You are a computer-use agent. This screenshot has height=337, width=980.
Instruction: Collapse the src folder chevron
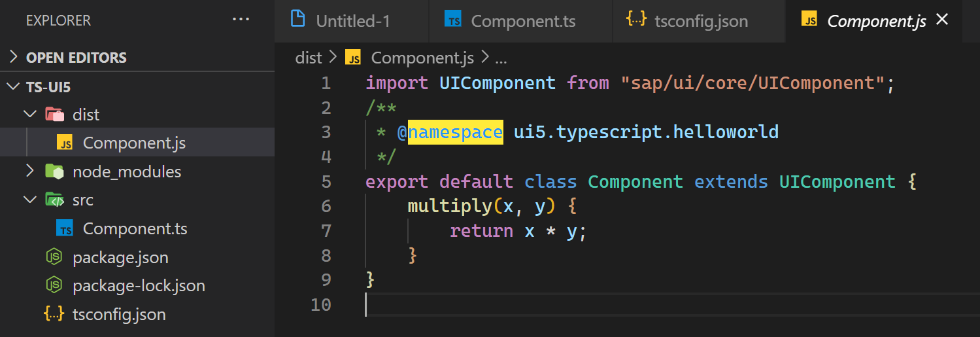click(30, 200)
